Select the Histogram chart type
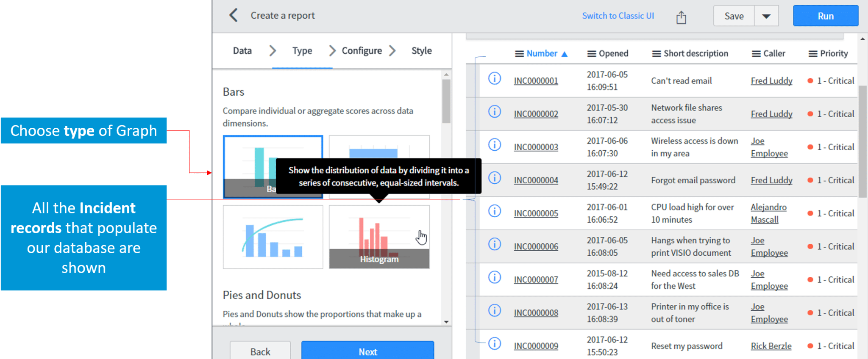Viewport: 868px width, 359px height. 379,237
